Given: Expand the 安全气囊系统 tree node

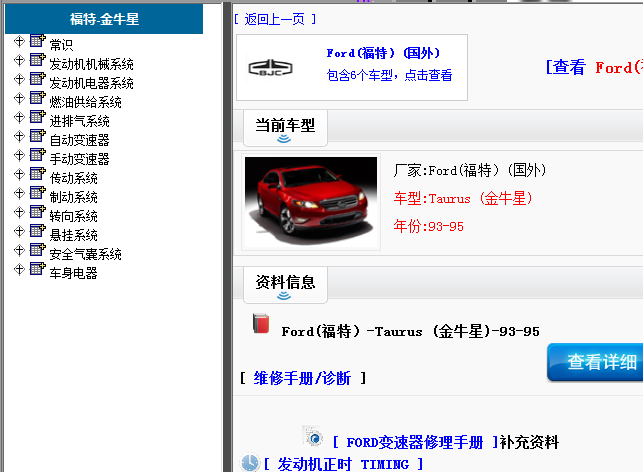Looking at the screenshot, I should 19,250.
